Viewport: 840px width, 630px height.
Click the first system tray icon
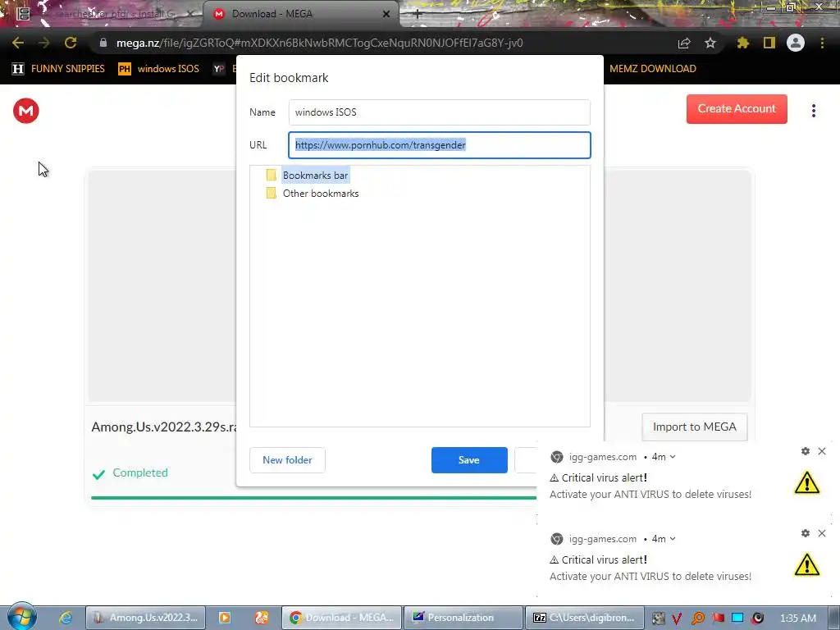coord(658,619)
